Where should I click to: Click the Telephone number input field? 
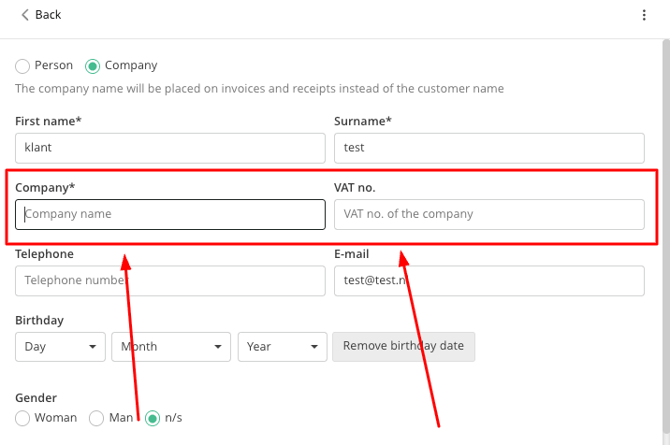(170, 281)
